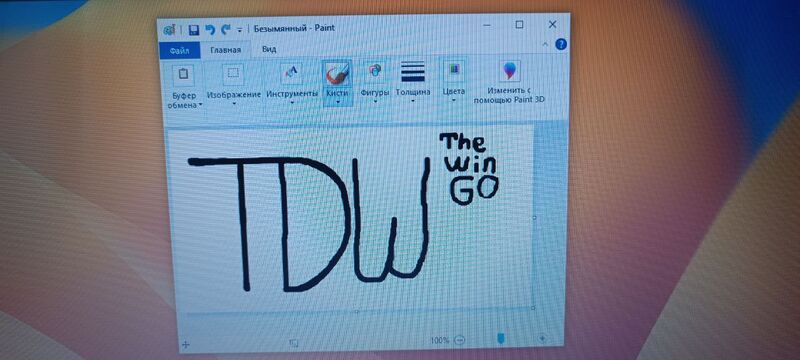Open the Буфер обмена clipboard icon

point(184,74)
